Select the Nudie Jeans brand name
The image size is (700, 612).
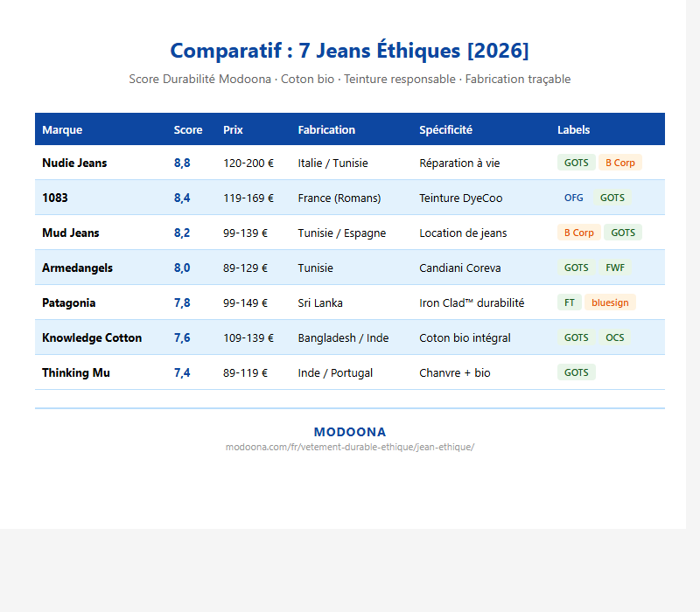(x=71, y=163)
